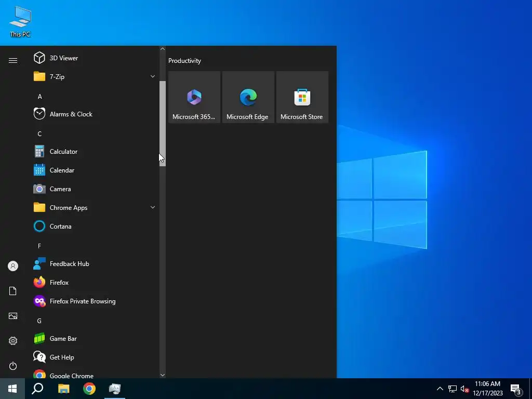The width and height of the screenshot is (532, 399).
Task: Expand the Start menu hamburger button
Action: pos(13,60)
